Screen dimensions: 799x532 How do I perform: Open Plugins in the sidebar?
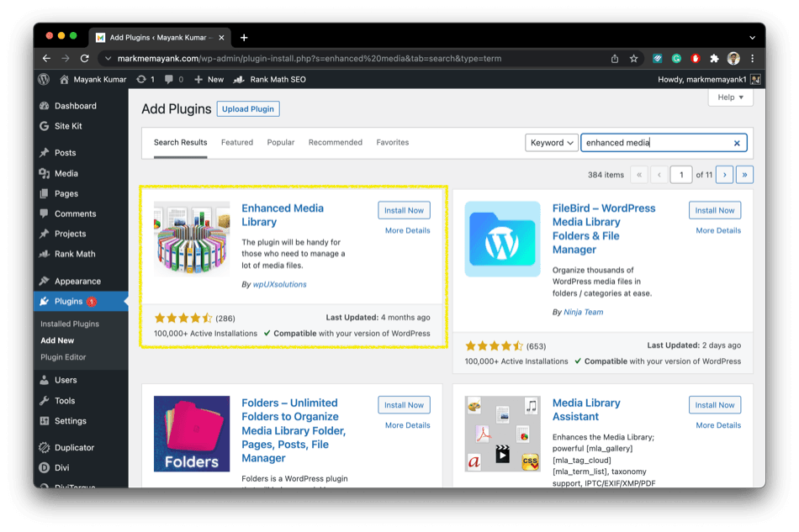point(81,302)
